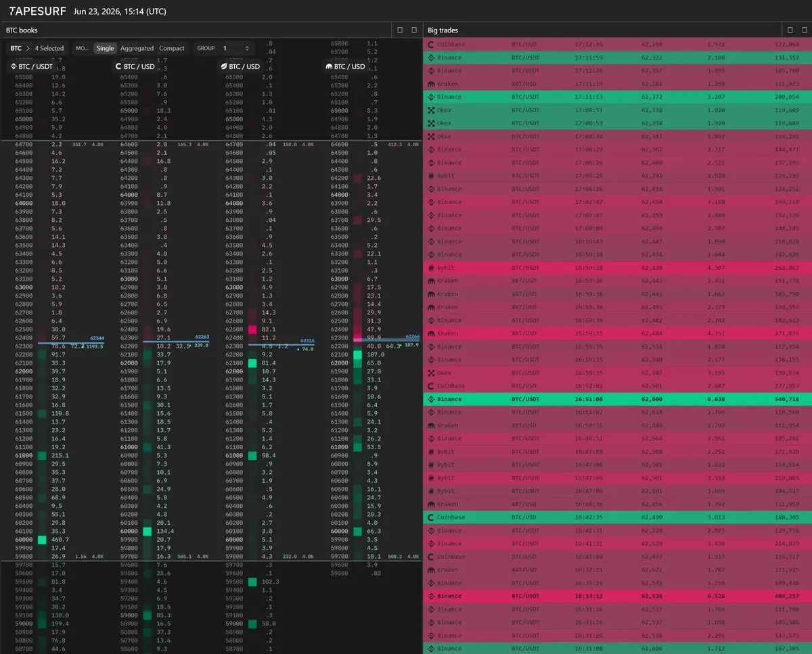Viewport: 812px width, 654px height.
Task: Click Bybit icon on the 16:59:38 trade
Action: [430, 268]
